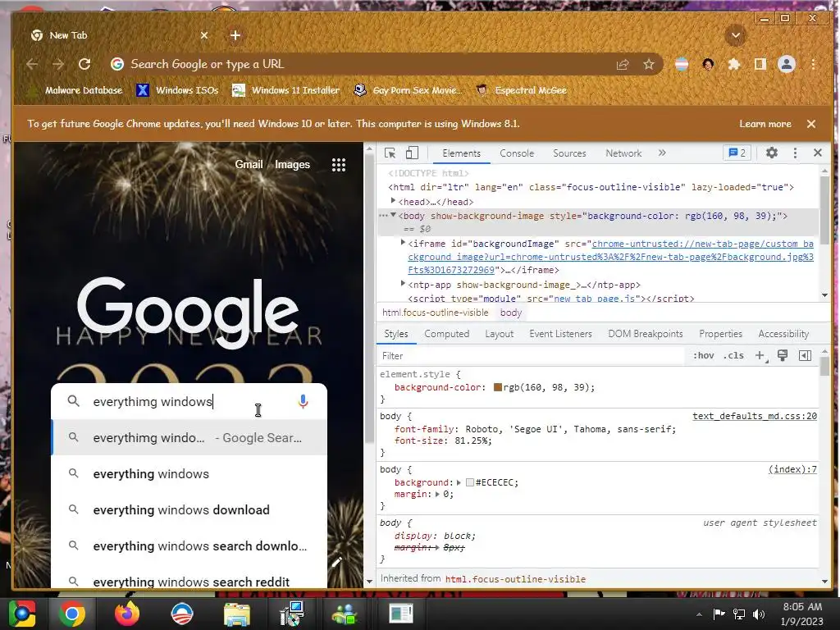Select html.focus-outline-visible breadcrumb
The image size is (840, 630).
(x=435, y=313)
